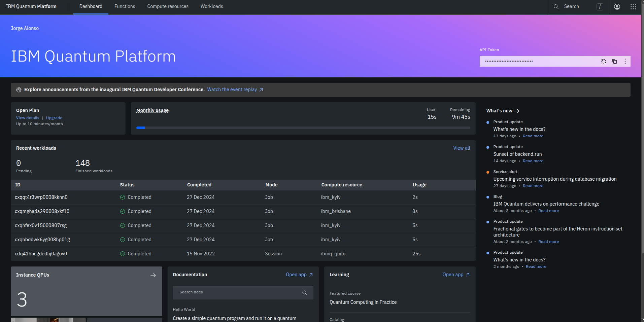The height and width of the screenshot is (322, 644).
Task: Open Documentation app external link
Action: coord(299,275)
